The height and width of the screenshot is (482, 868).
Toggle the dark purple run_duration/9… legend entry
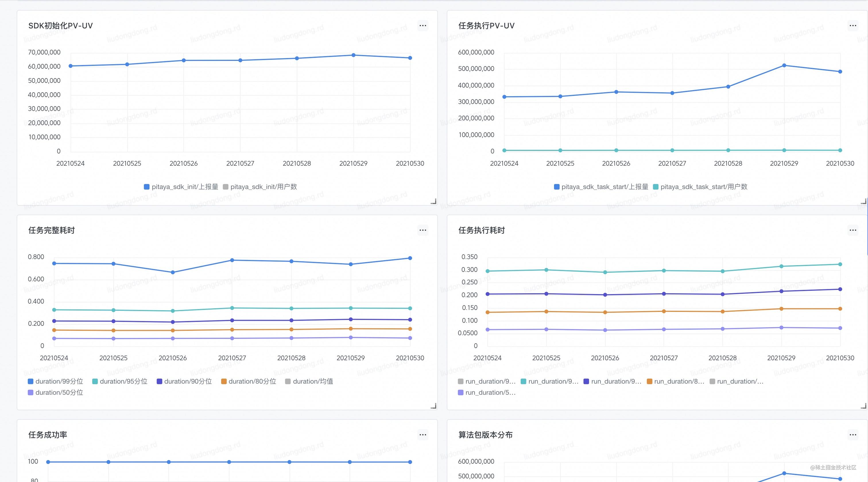point(613,381)
